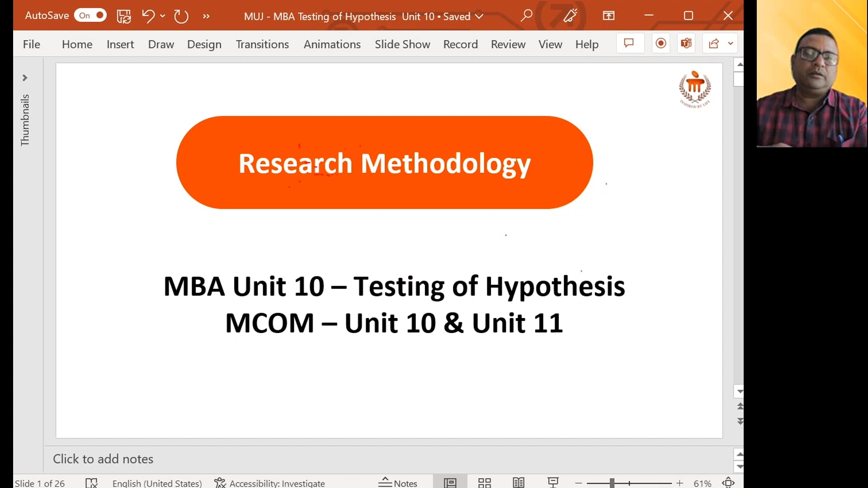The height and width of the screenshot is (488, 868).
Task: Expand the Thumbnails pane
Action: pos(25,78)
